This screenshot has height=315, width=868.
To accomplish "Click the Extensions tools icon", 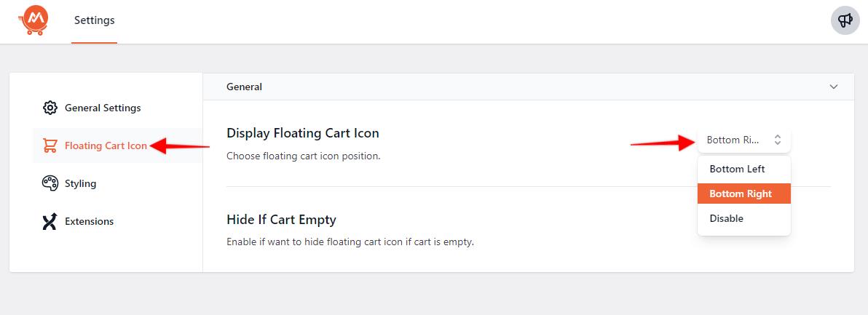I will tap(50, 221).
